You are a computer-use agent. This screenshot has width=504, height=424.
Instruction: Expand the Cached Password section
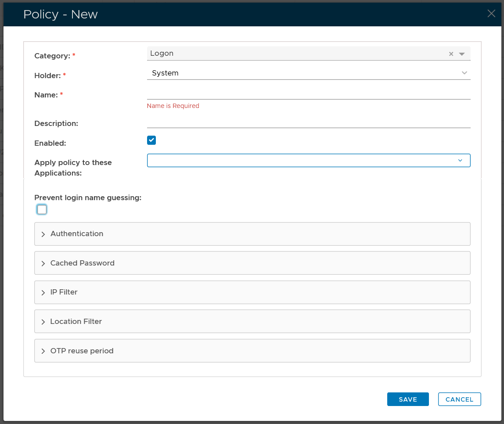[82, 263]
